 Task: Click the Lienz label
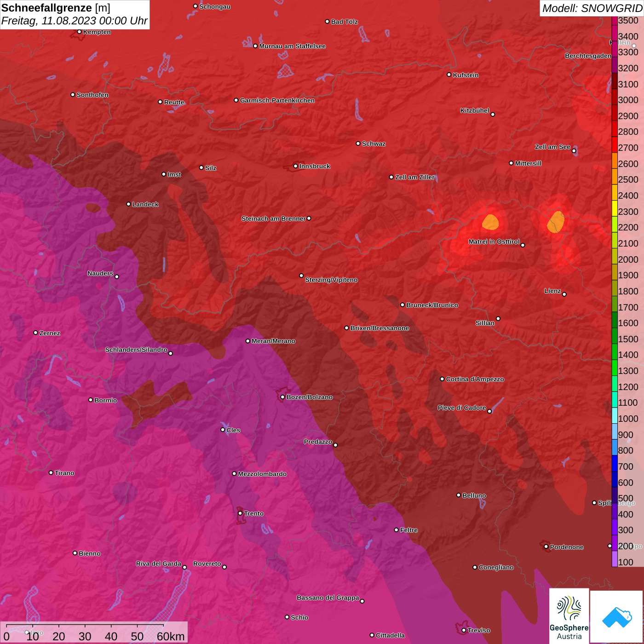pyautogui.click(x=552, y=291)
